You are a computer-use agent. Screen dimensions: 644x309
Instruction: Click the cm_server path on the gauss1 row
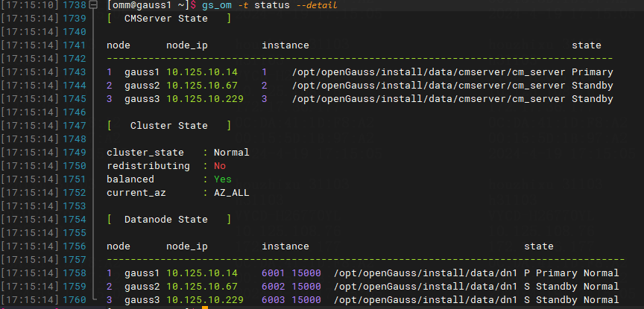coord(429,72)
